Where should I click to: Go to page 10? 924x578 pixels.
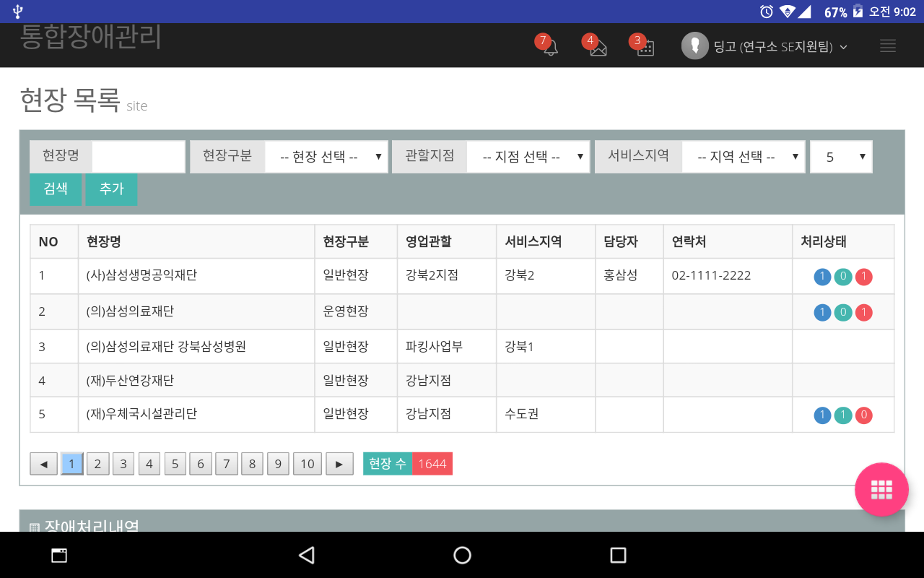308,464
